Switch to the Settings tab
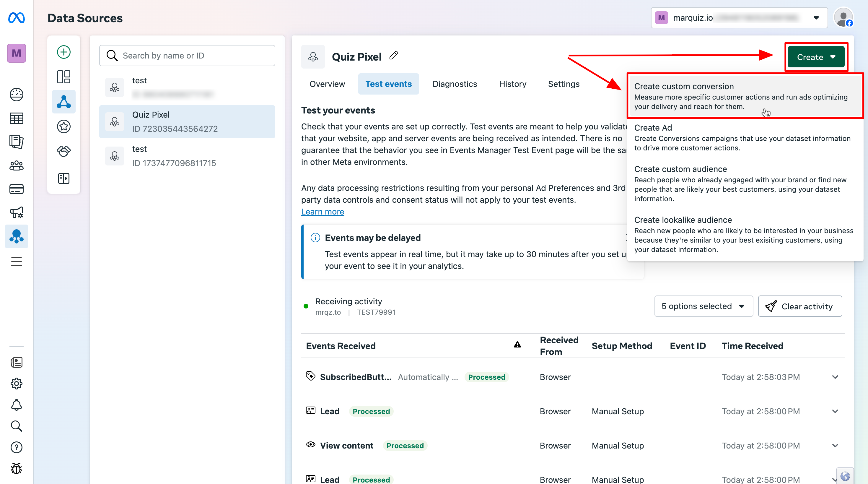 click(x=564, y=84)
